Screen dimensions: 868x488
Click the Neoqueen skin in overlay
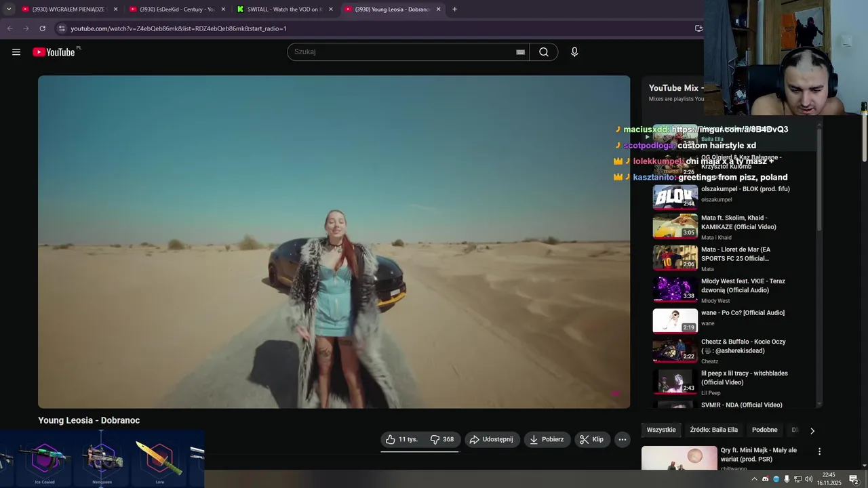coord(102,462)
